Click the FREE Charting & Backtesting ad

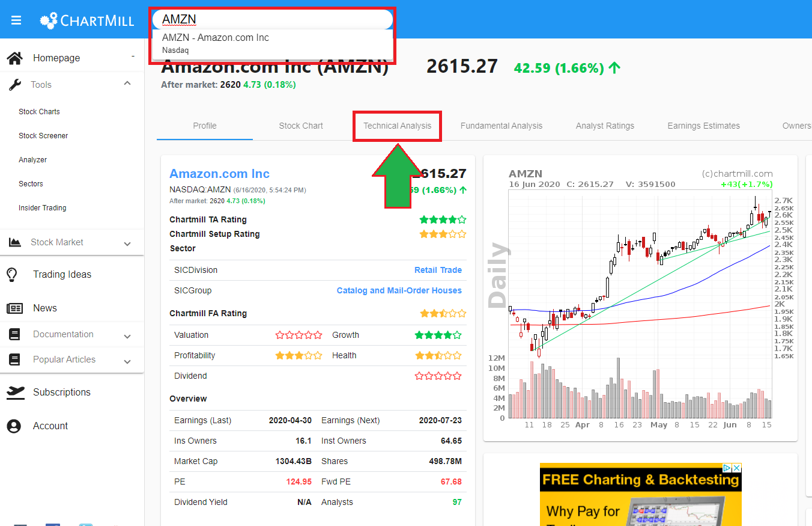(x=641, y=494)
